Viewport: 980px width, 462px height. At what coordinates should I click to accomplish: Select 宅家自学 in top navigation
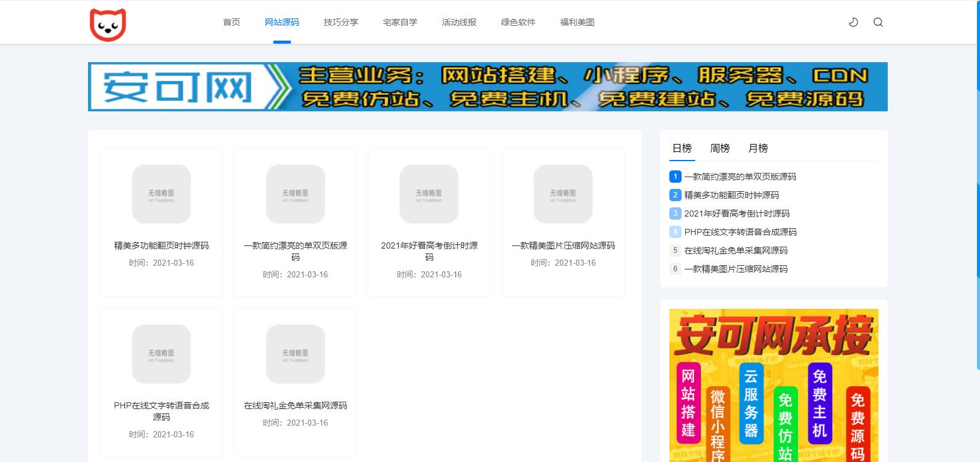400,22
